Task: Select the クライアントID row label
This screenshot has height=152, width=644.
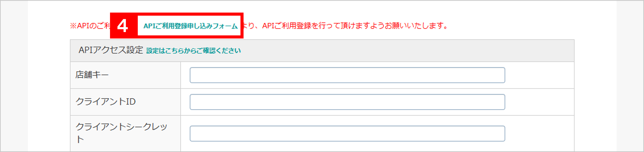Action: 105,102
